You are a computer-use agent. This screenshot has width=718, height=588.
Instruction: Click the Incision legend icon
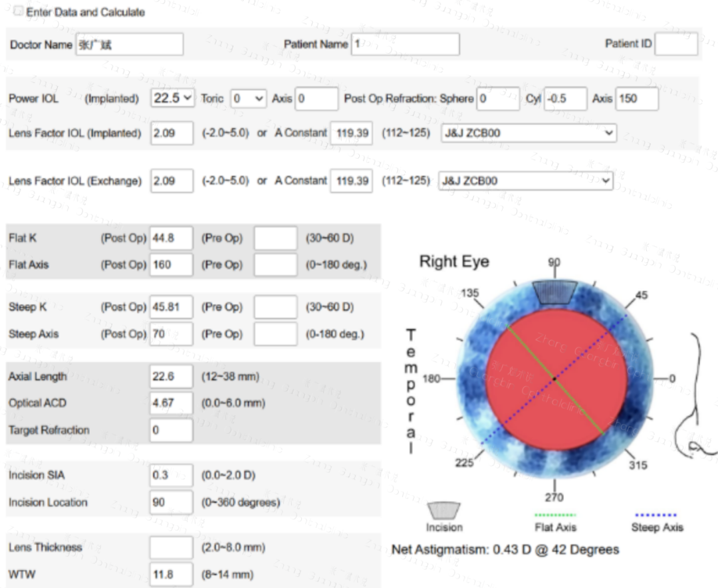click(443, 510)
